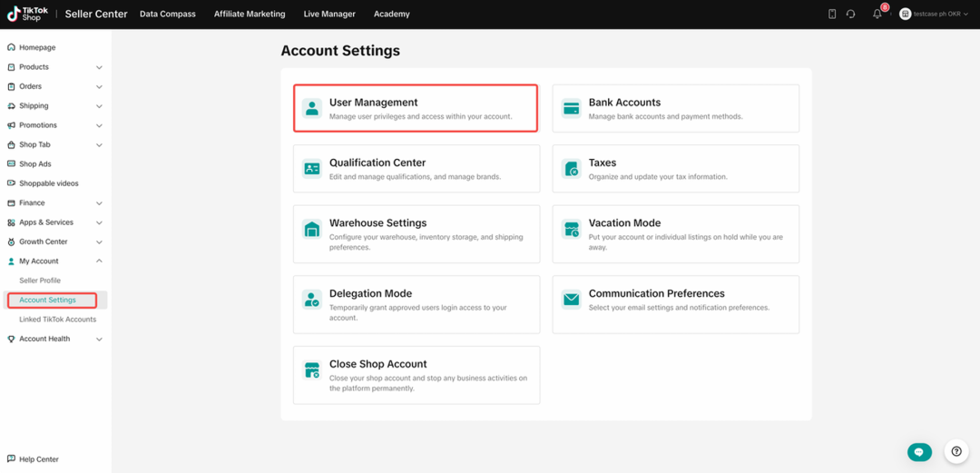Open the testcase ph OKR account dropdown
This screenshot has height=473, width=980.
click(935, 14)
